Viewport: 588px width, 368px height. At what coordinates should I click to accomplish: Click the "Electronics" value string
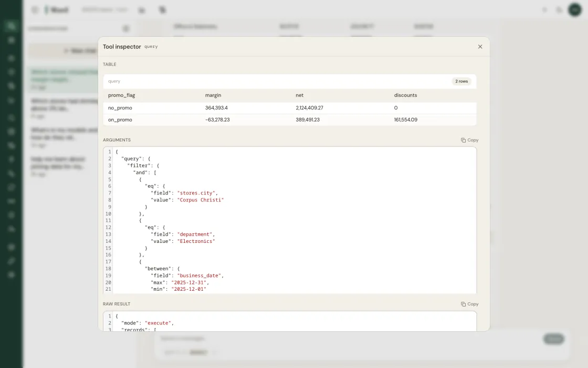click(x=196, y=241)
